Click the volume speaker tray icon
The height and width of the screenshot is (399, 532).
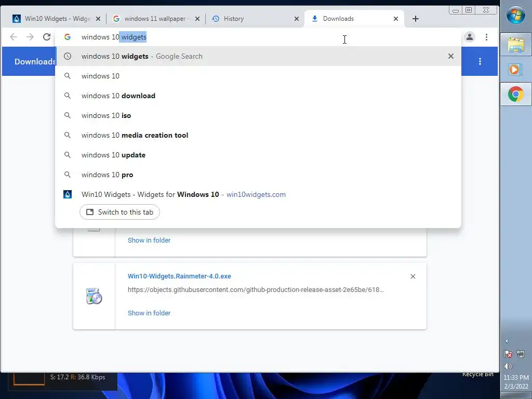[x=508, y=366]
